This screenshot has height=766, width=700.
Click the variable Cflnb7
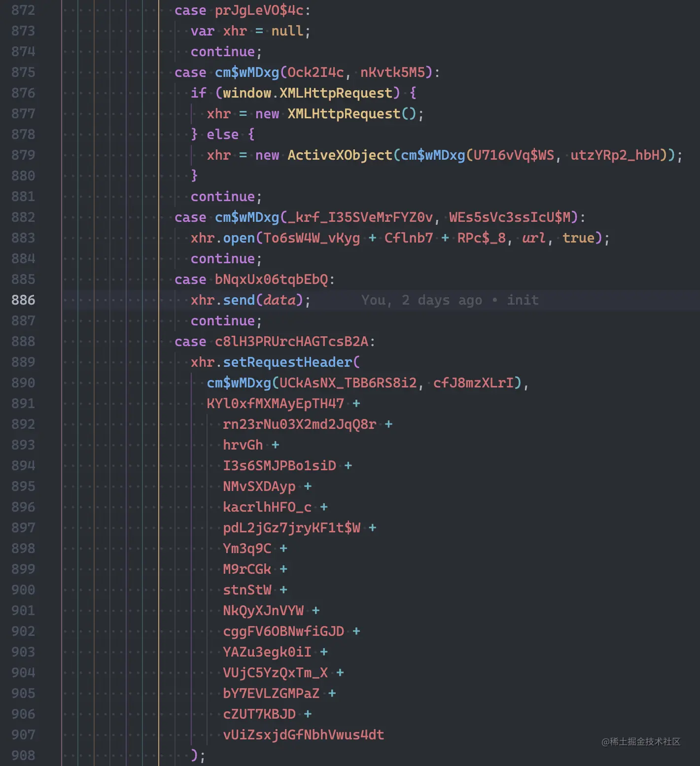click(x=409, y=238)
